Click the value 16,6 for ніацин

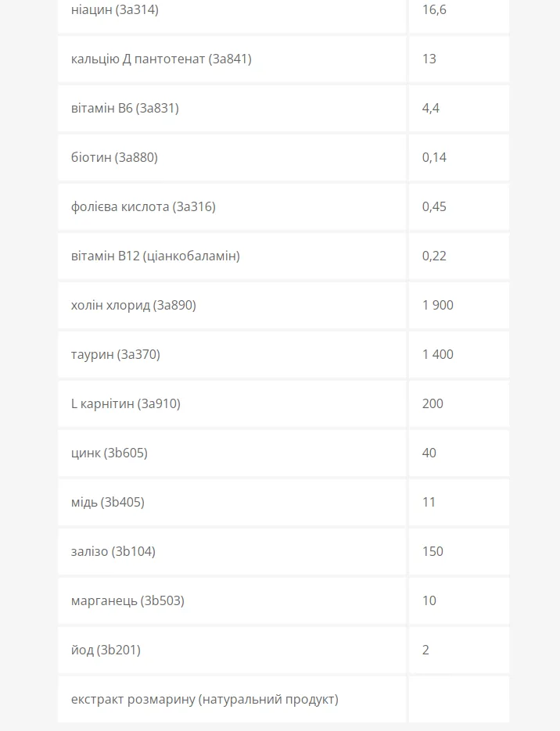434,10
